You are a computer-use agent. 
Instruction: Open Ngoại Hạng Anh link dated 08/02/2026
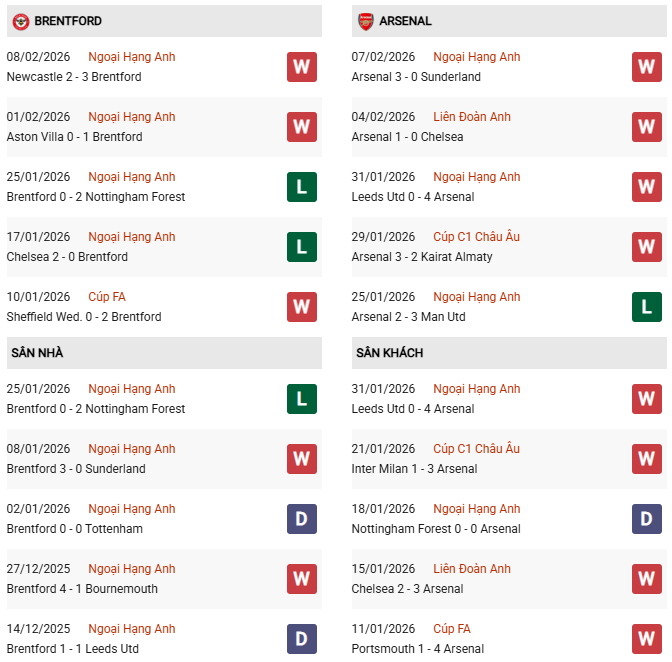[x=131, y=57]
